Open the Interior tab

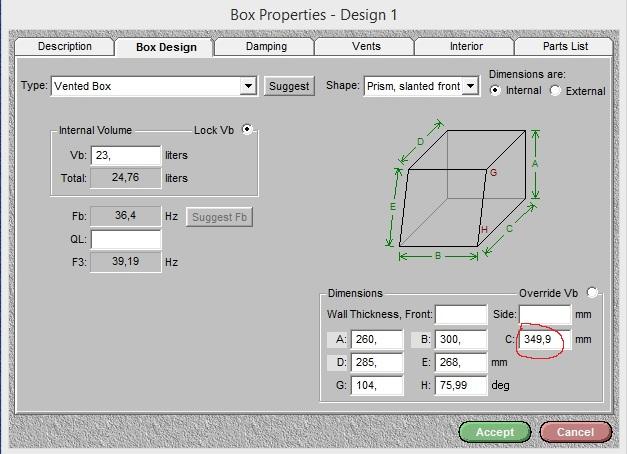point(465,47)
